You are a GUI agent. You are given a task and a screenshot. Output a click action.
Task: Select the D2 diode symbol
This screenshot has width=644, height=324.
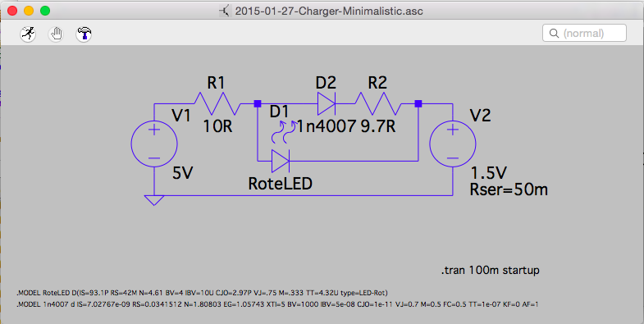pyautogui.click(x=327, y=103)
